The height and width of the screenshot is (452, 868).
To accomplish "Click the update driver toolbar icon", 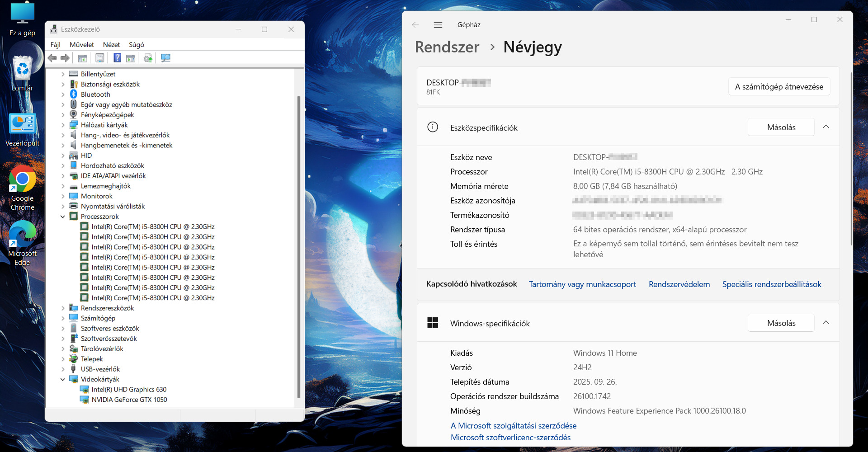I will pyautogui.click(x=148, y=58).
